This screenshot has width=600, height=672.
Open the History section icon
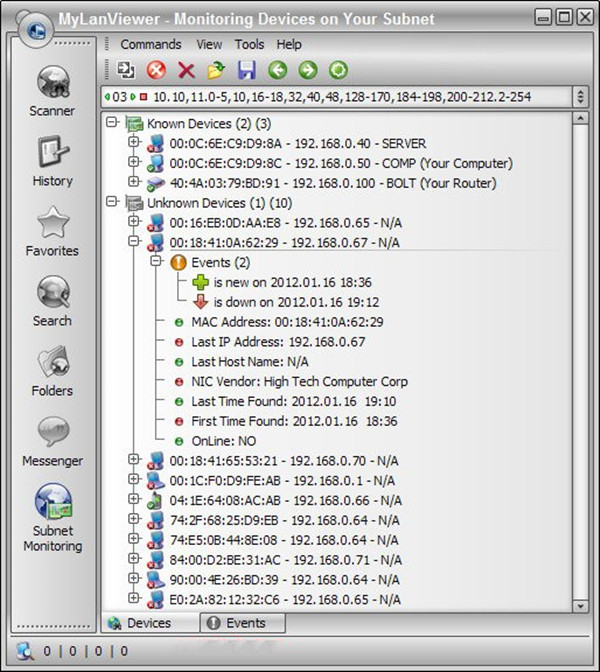click(52, 161)
